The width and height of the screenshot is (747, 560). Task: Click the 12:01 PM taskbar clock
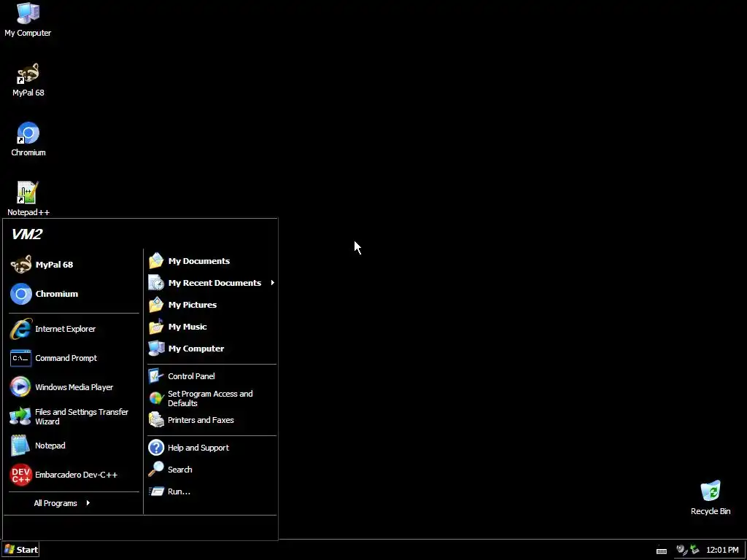pyautogui.click(x=722, y=550)
